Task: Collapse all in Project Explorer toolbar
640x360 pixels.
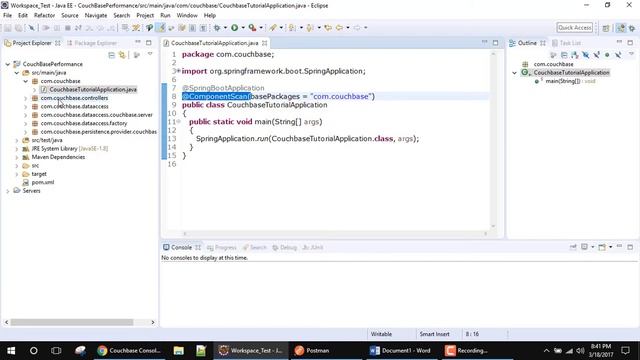Action: point(111,55)
